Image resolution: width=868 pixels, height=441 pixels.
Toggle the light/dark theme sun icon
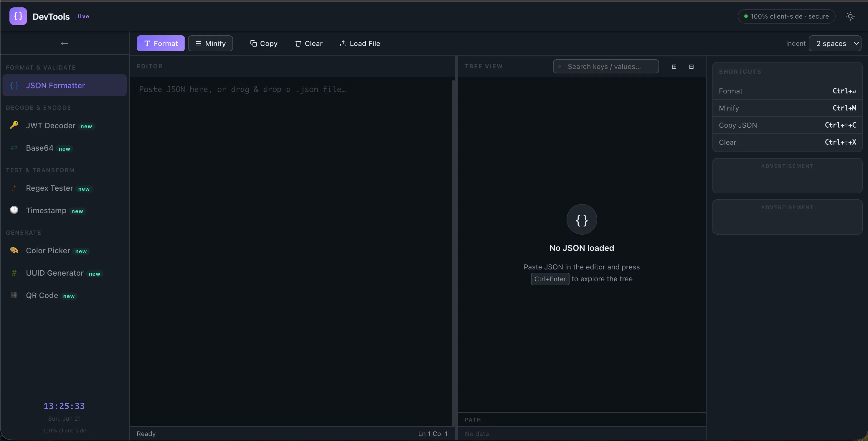pyautogui.click(x=850, y=16)
